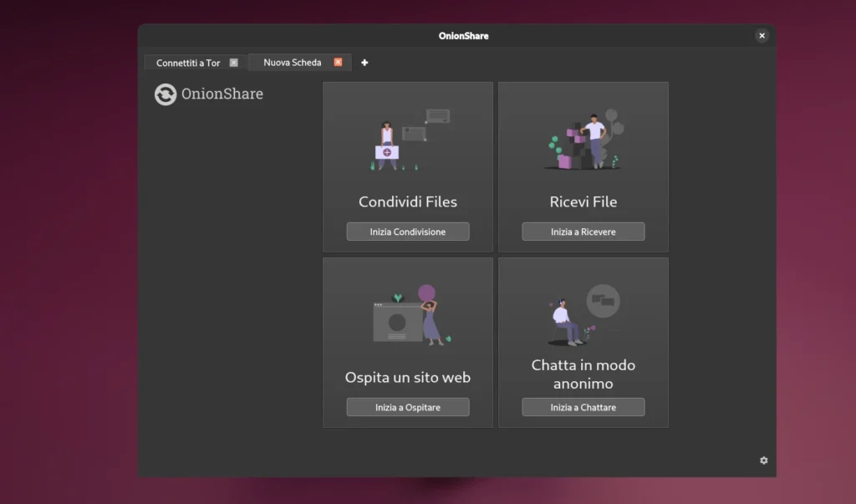Click the Chatta in modo anonimo illustration
The height and width of the screenshot is (504, 856).
(583, 313)
